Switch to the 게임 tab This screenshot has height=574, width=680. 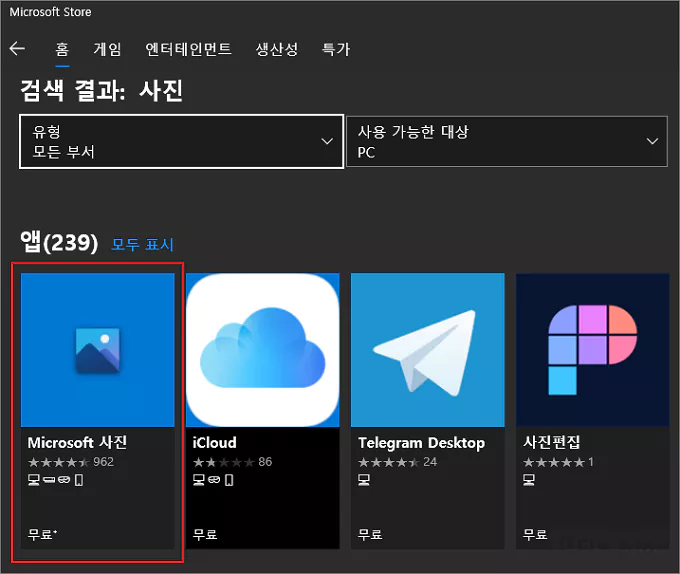pyautogui.click(x=107, y=49)
